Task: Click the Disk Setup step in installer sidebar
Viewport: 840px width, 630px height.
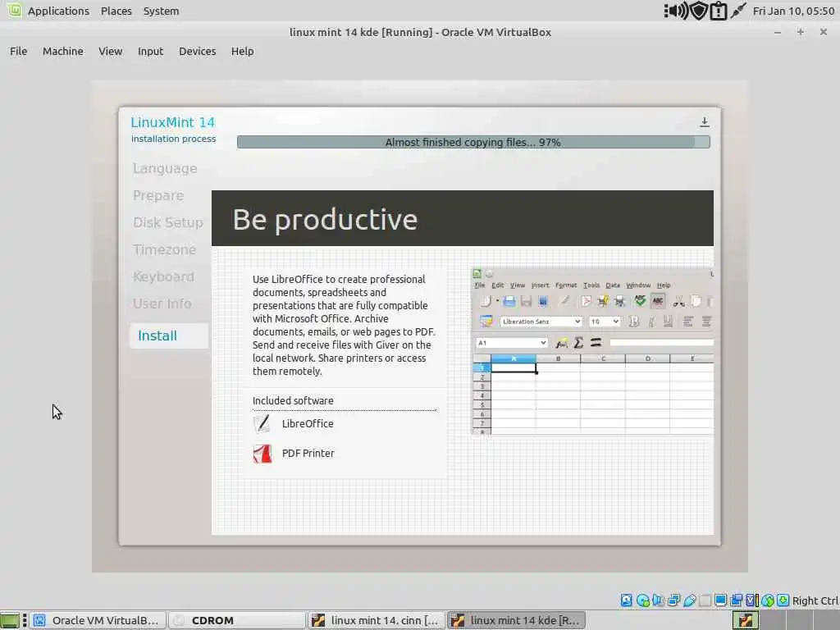Action: pos(167,222)
